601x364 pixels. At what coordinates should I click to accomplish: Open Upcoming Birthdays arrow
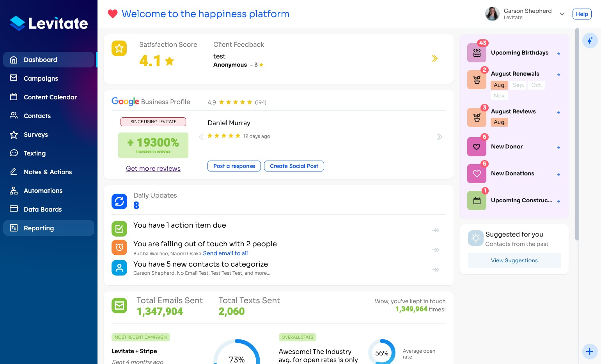click(x=559, y=53)
